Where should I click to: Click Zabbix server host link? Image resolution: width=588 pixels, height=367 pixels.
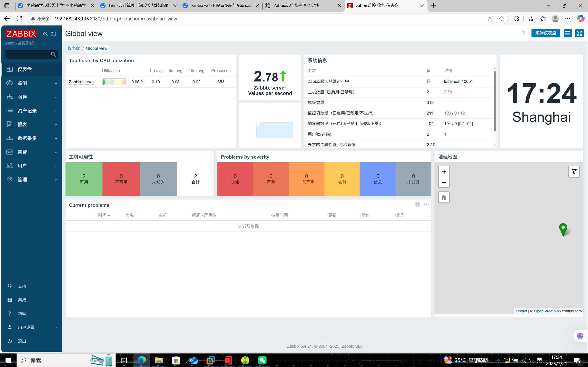[x=81, y=82]
